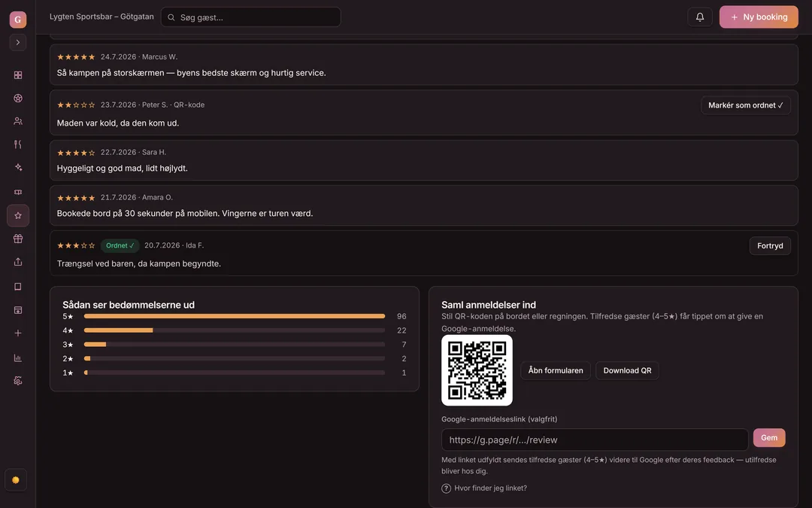The image size is (812, 508).
Task: Click the Download QR button
Action: point(627,370)
